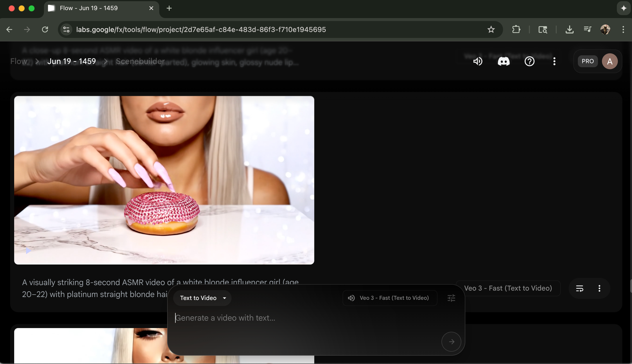The image size is (632, 364).
Task: Reload the Flow page
Action: pyautogui.click(x=45, y=29)
